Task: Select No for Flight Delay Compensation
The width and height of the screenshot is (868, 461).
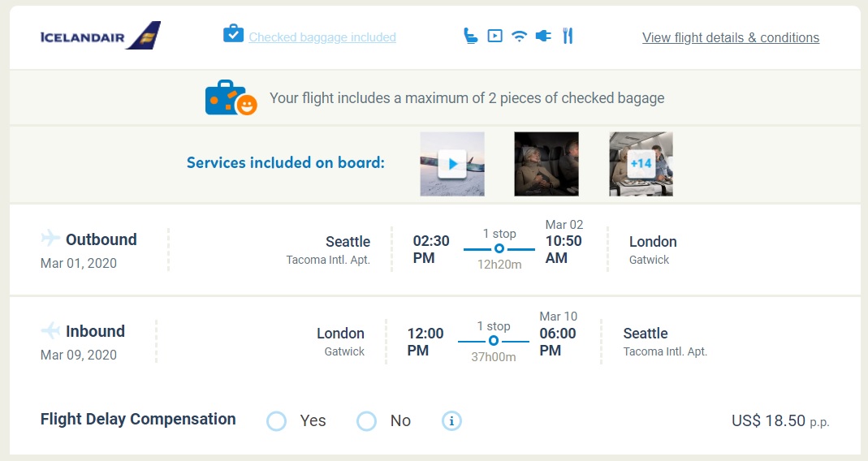Action: pos(367,421)
